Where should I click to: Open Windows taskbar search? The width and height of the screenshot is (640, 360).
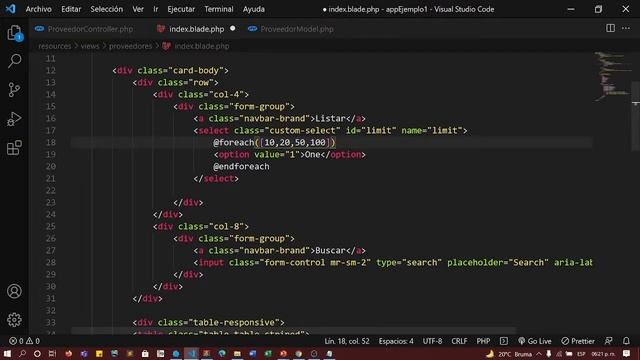pos(22,353)
